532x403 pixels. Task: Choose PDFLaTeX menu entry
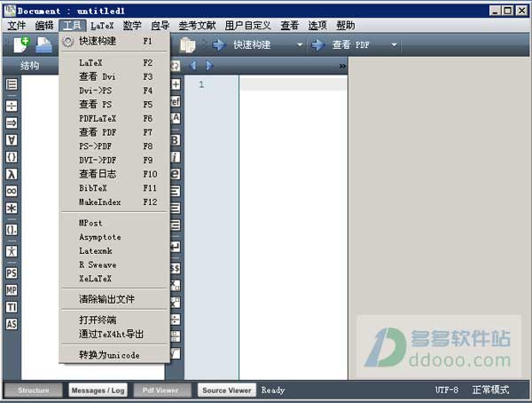pyautogui.click(x=114, y=119)
